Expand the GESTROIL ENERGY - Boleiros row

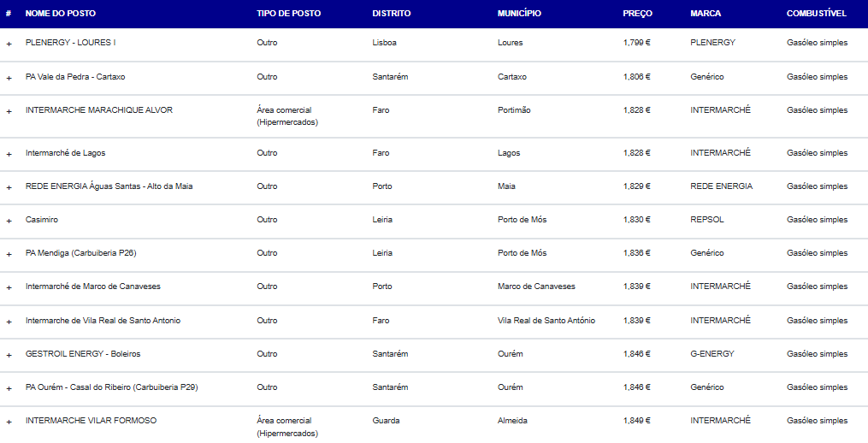pyautogui.click(x=9, y=355)
